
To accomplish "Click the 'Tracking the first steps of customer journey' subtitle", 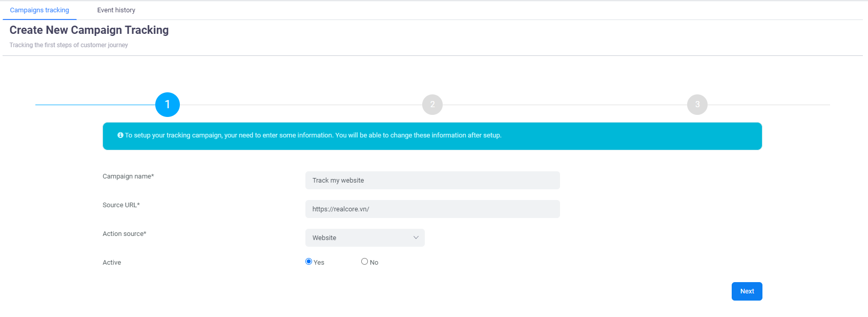I will (x=69, y=45).
